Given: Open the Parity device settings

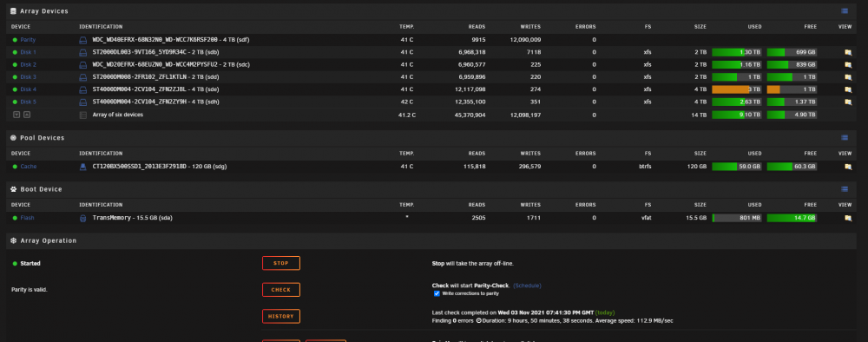Looking at the screenshot, I should [x=29, y=40].
